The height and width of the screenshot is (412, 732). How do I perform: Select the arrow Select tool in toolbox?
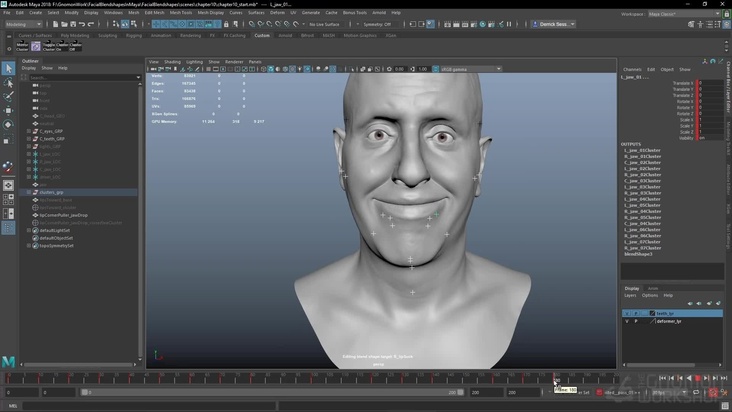tap(8, 69)
